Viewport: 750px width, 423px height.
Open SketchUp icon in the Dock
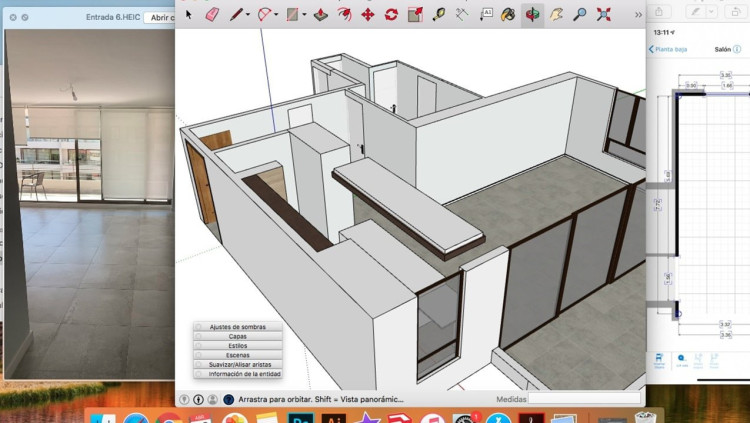pyautogui.click(x=399, y=419)
